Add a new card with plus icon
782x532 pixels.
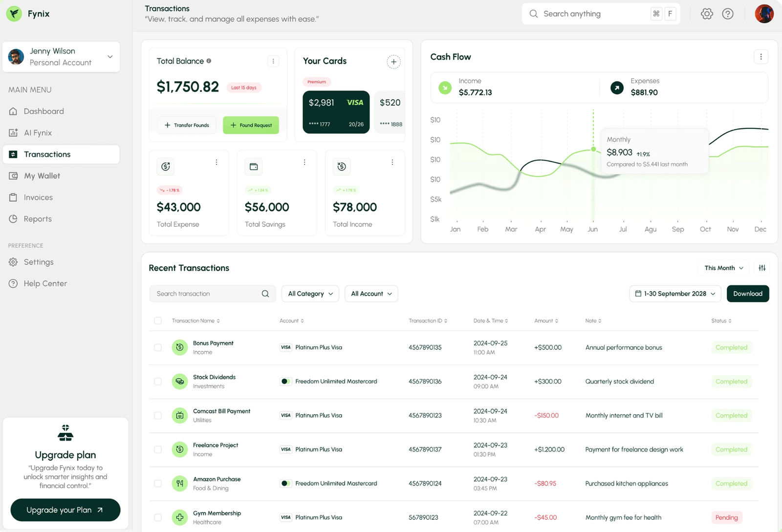pyautogui.click(x=393, y=62)
